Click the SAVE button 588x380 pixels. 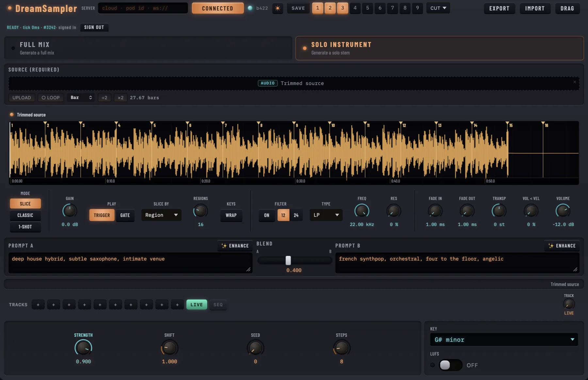(x=298, y=8)
